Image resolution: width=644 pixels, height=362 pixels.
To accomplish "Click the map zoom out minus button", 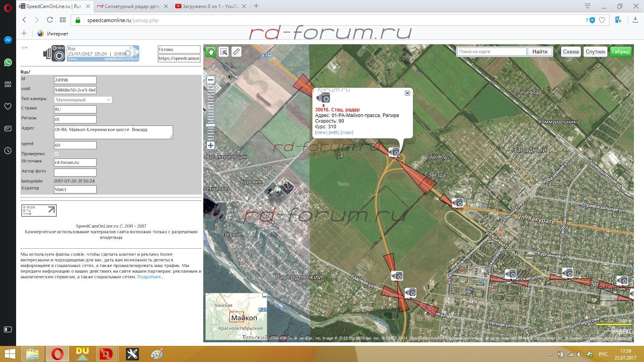I will click(x=211, y=80).
